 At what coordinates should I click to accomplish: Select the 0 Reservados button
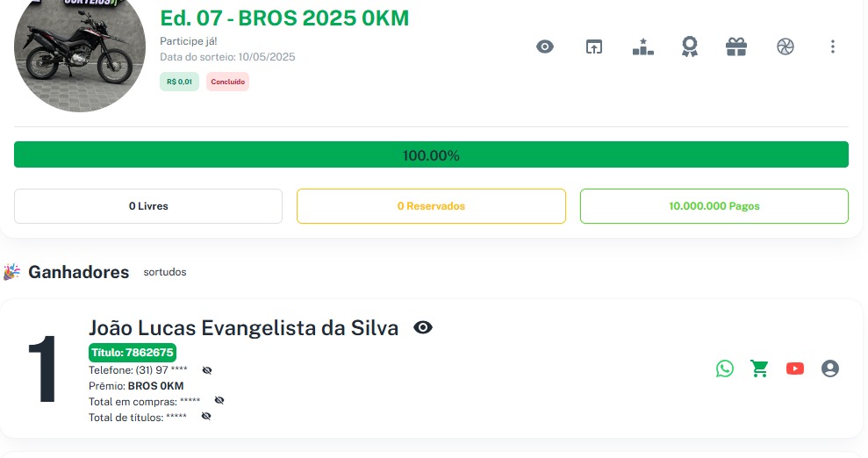(x=431, y=206)
